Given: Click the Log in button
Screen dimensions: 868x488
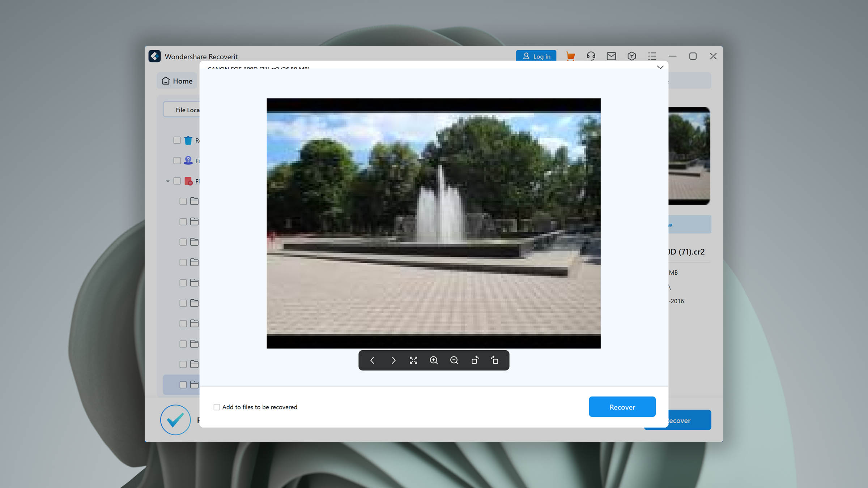Looking at the screenshot, I should (536, 56).
